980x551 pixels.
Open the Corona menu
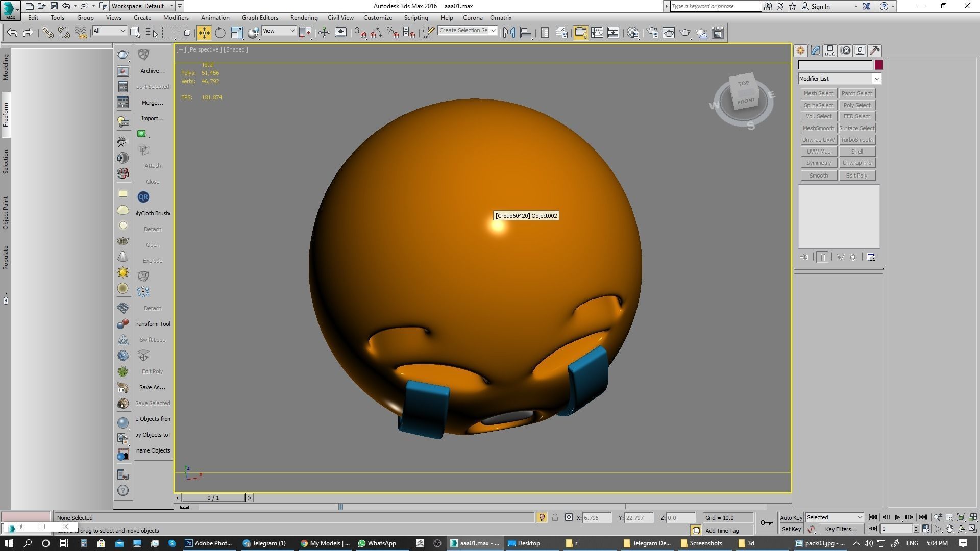coord(473,18)
